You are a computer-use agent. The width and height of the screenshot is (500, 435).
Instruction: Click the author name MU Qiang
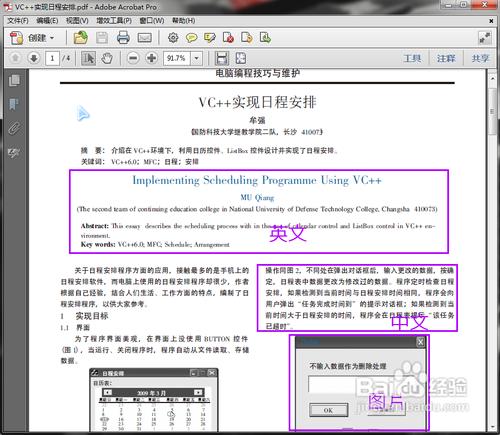point(257,197)
